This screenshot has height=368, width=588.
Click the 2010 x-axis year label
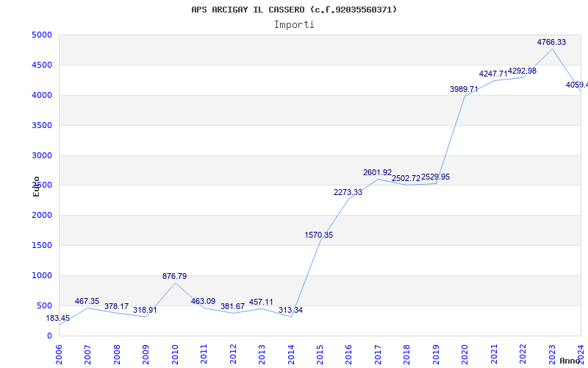coord(175,354)
